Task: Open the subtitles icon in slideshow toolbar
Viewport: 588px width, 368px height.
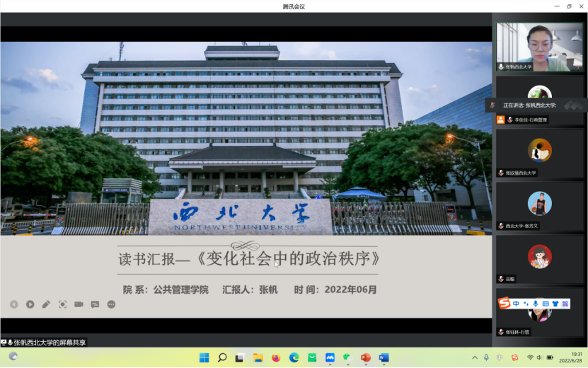Action: (x=95, y=304)
